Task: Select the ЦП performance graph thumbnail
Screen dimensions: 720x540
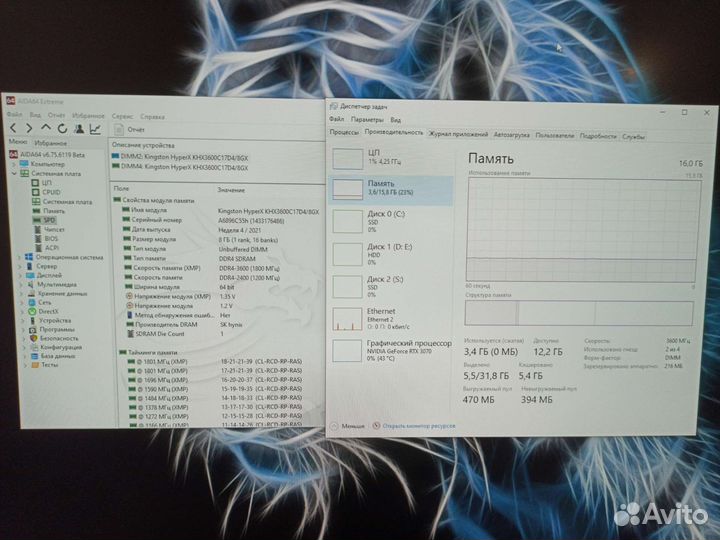Action: (348, 157)
